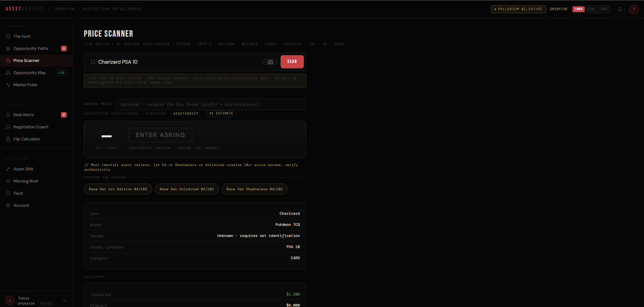This screenshot has width=644, height=307.
Task: Click the Deal Alerts bell icon in sidebar
Action: 8,115
